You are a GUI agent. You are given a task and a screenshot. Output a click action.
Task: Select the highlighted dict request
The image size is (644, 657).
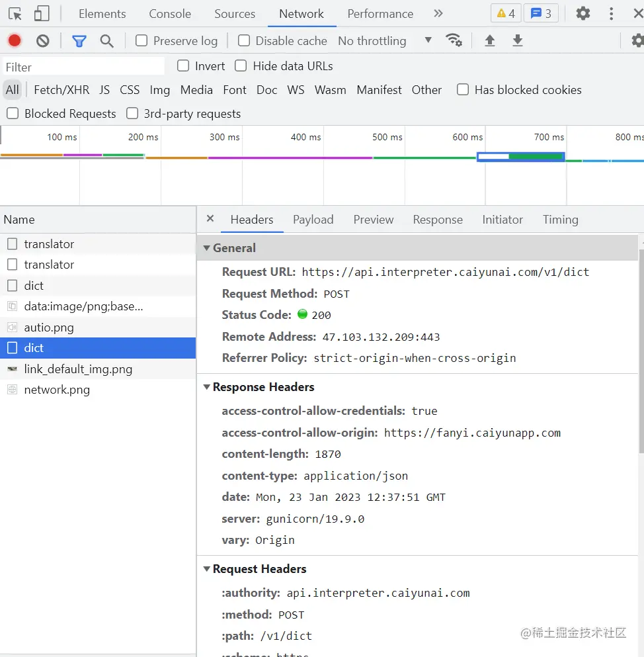[x=98, y=348]
